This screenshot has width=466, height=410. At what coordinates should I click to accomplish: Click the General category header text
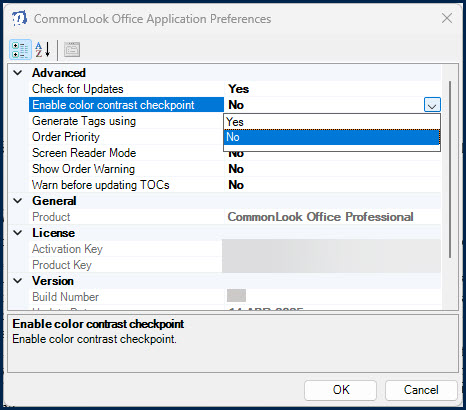click(54, 201)
